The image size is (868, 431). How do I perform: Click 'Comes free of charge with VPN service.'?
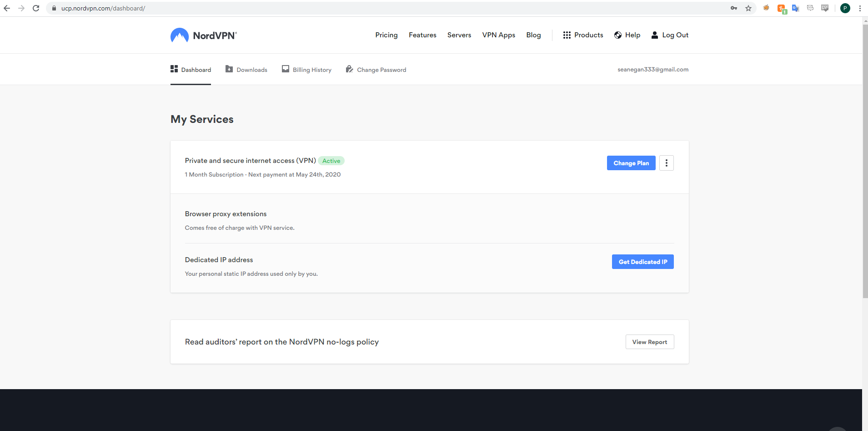pos(240,228)
